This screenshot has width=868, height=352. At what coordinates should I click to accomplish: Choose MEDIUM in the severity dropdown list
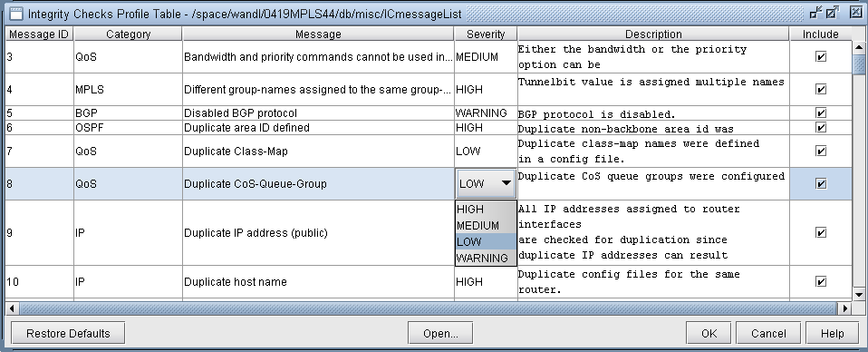(486, 226)
